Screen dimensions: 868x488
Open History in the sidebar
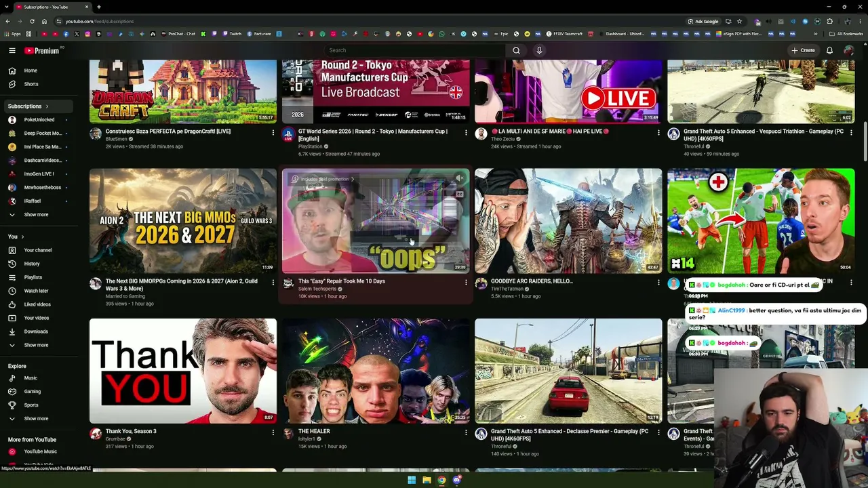pyautogui.click(x=32, y=264)
